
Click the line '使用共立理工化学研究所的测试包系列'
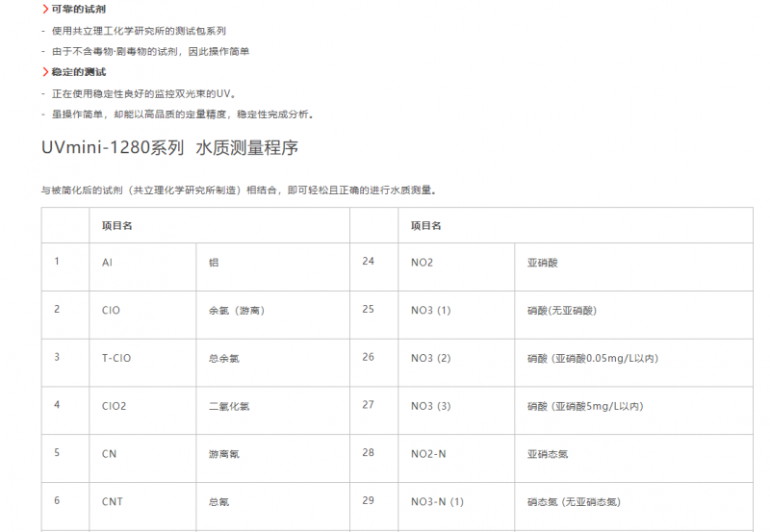[x=139, y=31]
